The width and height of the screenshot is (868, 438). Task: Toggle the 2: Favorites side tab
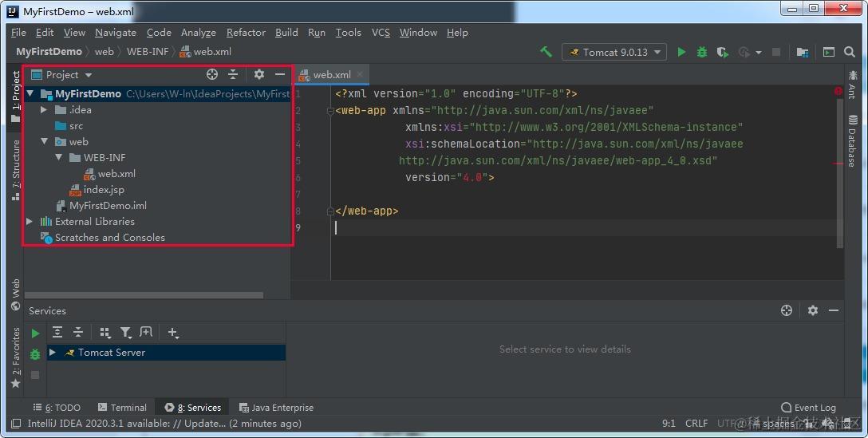15,357
